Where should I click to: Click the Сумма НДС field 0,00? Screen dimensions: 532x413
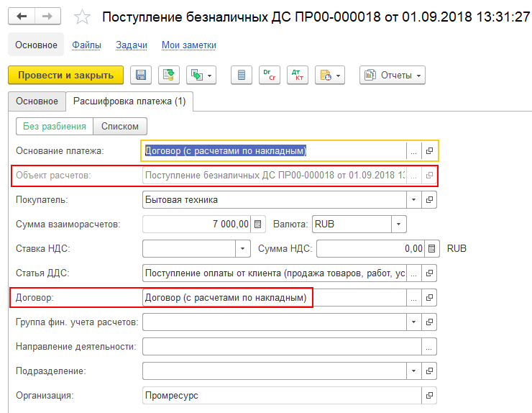point(370,249)
